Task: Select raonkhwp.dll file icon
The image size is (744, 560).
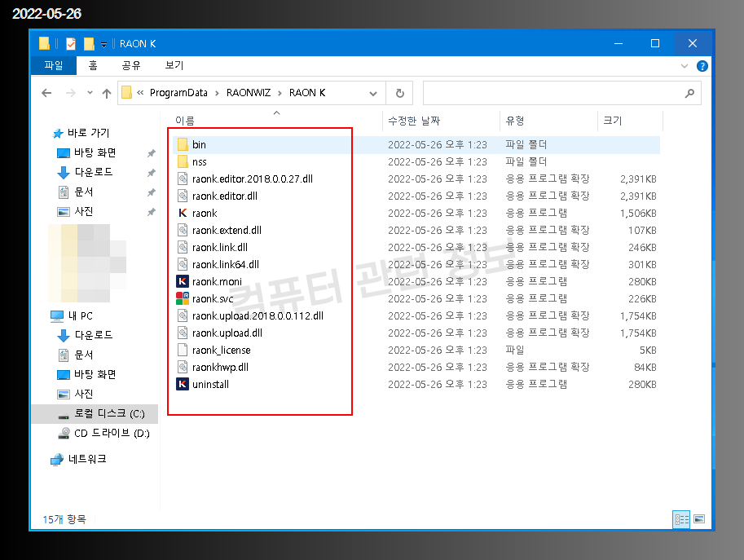Action: [183, 367]
